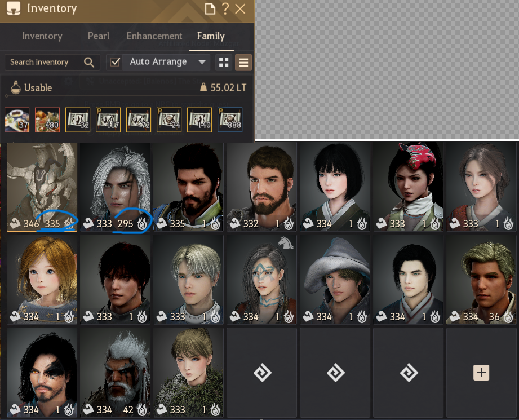The height and width of the screenshot is (420, 519).
Task: Click the meal item with count 37
Action: click(17, 120)
